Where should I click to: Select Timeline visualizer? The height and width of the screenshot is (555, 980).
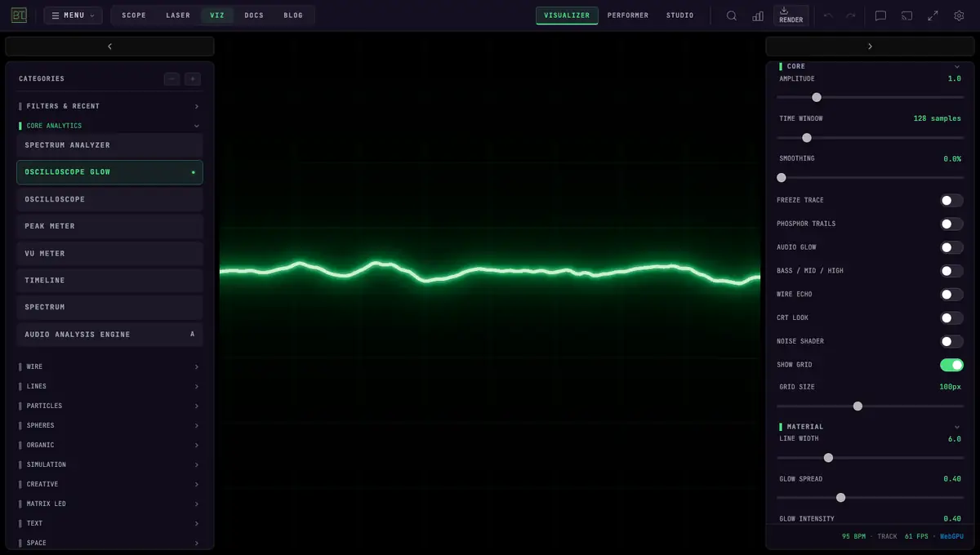(x=109, y=281)
